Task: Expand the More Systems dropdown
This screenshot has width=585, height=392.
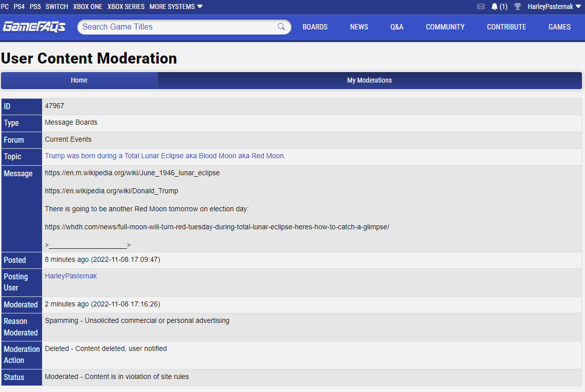Action: [176, 7]
